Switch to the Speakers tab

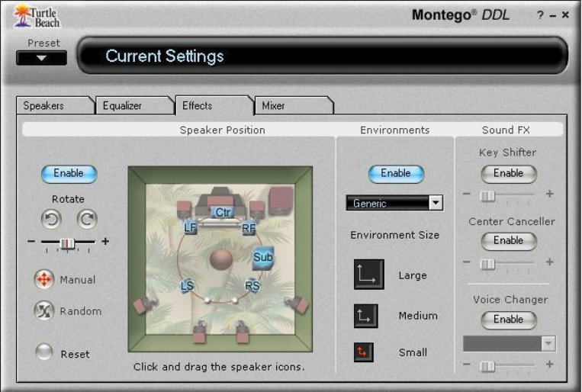coord(54,105)
